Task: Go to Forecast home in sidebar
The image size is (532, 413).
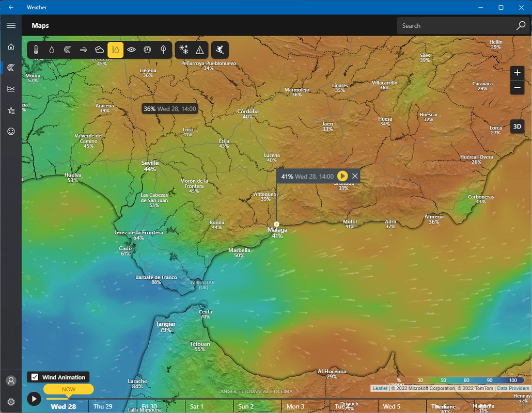Action: click(11, 46)
